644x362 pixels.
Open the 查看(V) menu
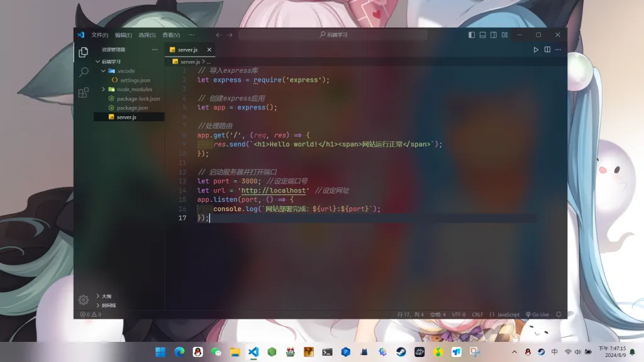click(171, 35)
